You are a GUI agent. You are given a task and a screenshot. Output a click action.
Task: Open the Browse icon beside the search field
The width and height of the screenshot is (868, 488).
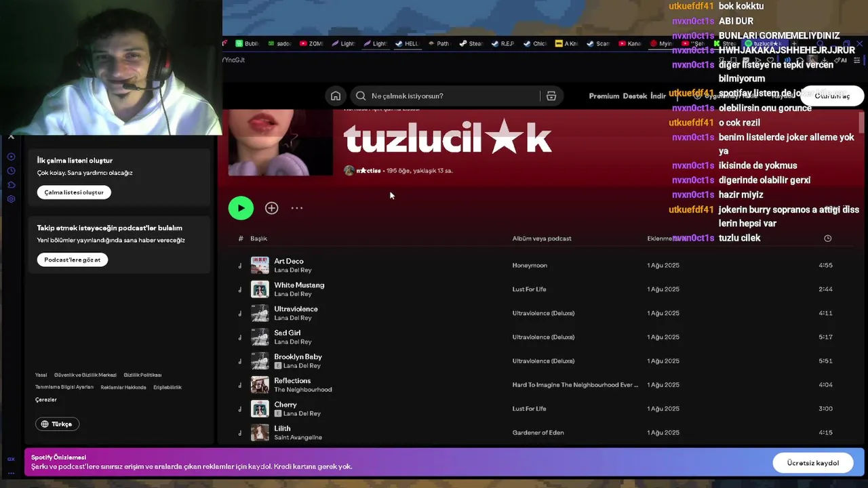551,96
